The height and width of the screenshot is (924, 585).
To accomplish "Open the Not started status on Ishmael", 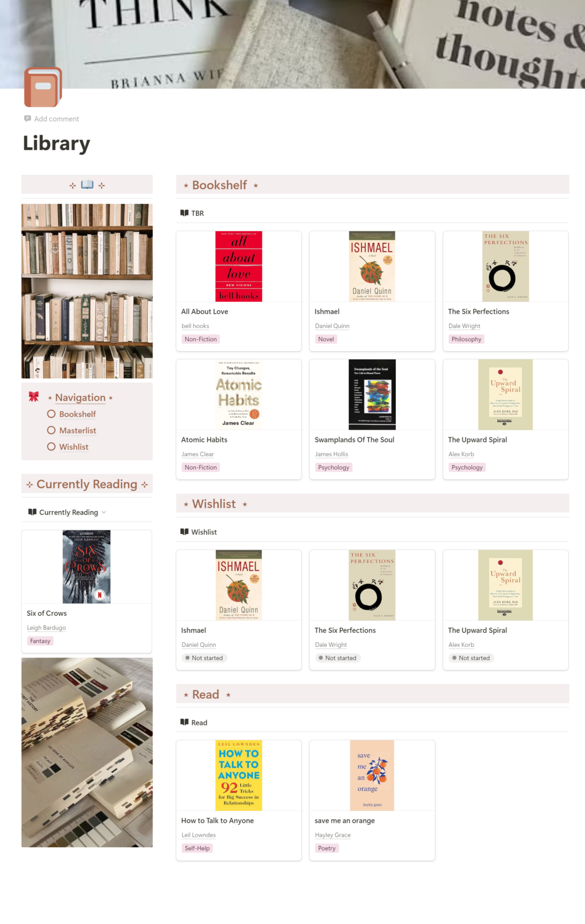I will pos(204,658).
